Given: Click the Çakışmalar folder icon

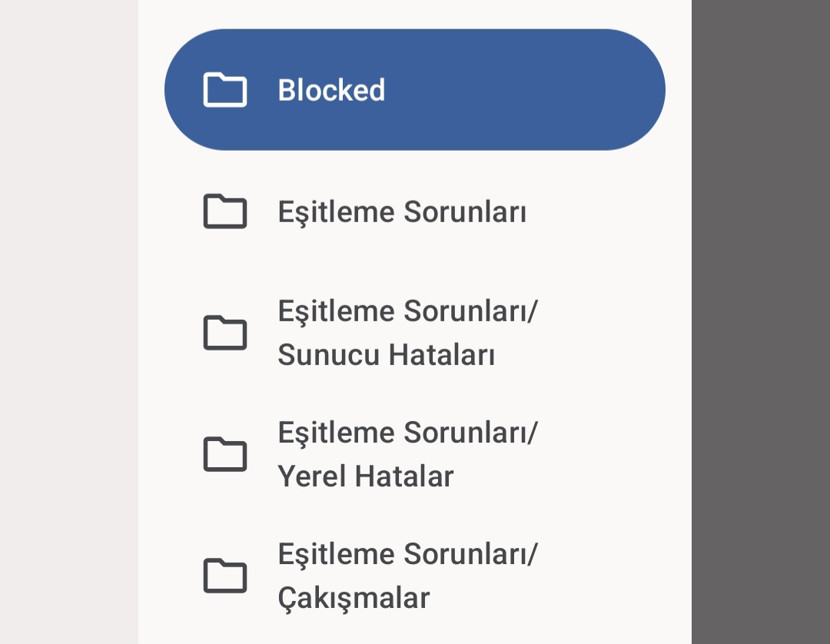Looking at the screenshot, I should (224, 576).
